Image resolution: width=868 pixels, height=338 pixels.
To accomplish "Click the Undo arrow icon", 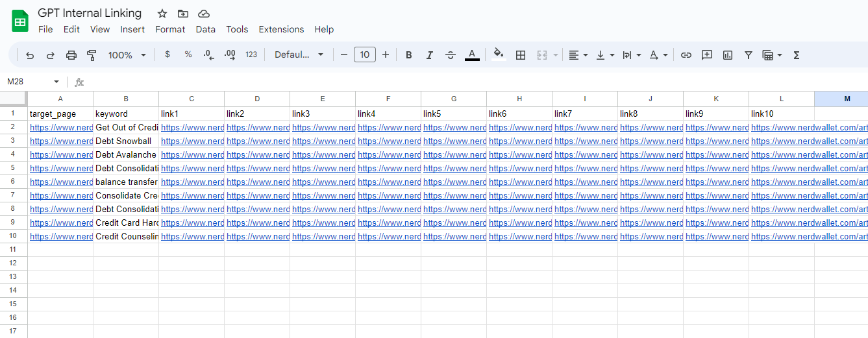I will tap(30, 55).
